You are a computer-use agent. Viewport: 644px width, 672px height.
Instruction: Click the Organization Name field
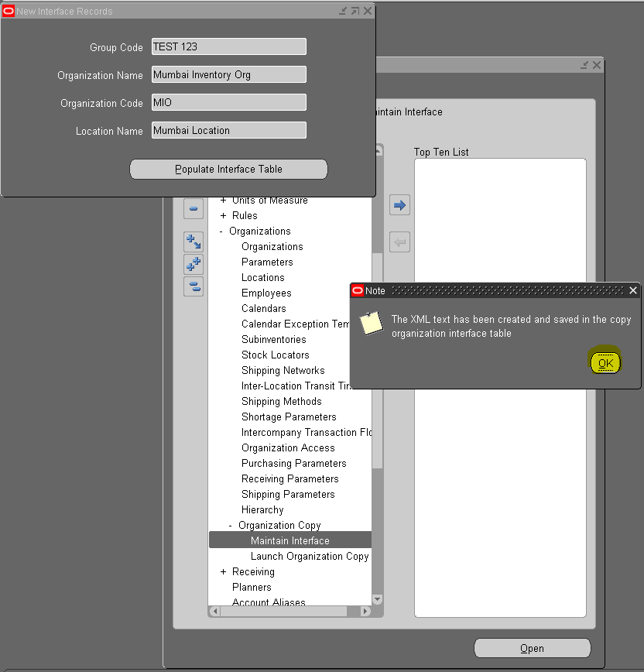click(229, 74)
